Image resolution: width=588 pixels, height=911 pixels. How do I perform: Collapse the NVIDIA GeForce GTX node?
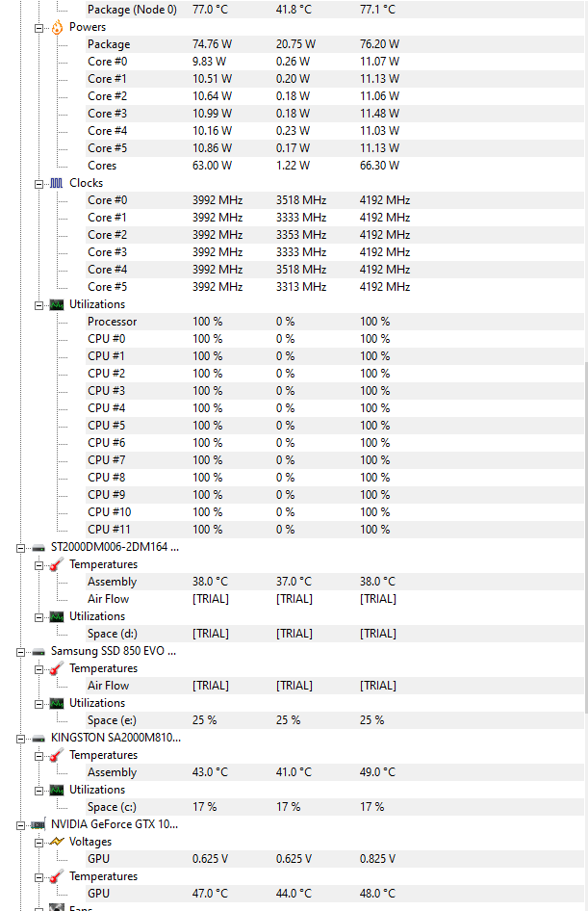pos(21,824)
